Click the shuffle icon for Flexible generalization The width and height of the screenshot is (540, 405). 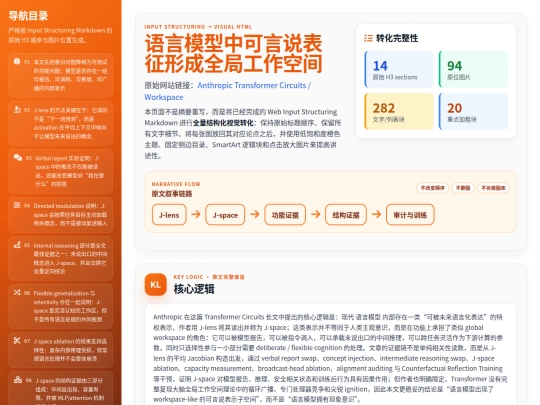point(17,292)
